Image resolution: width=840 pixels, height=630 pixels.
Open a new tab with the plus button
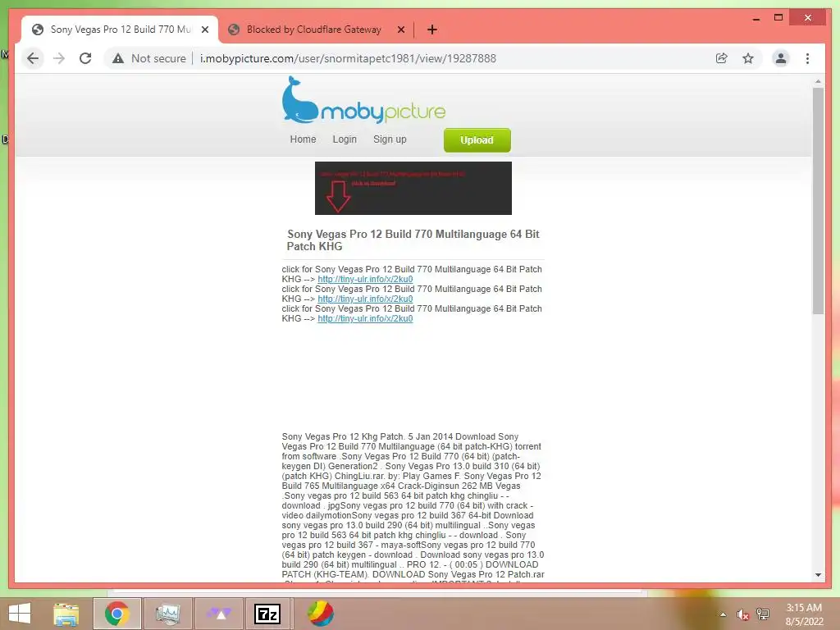coord(431,30)
